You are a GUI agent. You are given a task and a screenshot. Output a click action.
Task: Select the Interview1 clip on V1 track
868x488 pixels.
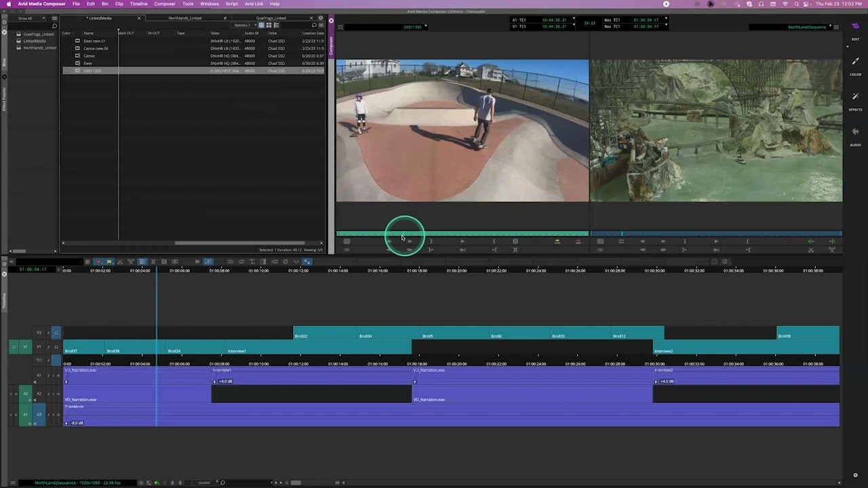coord(319,348)
